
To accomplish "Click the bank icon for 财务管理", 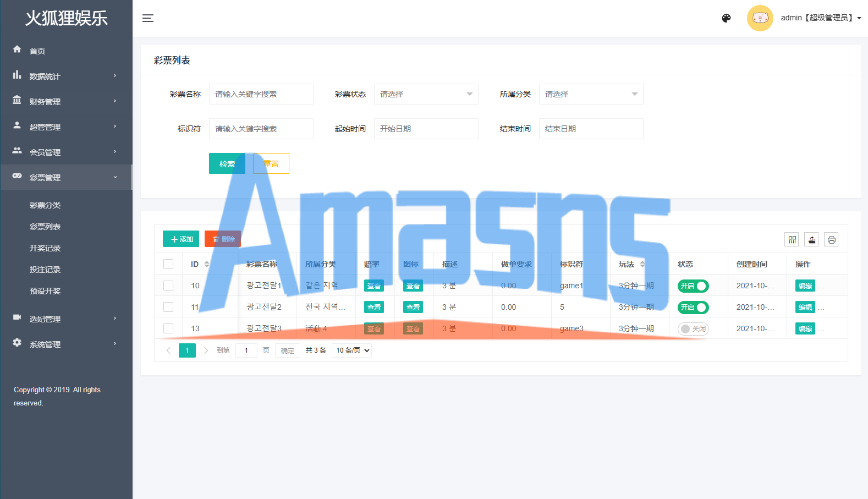I will 17,100.
